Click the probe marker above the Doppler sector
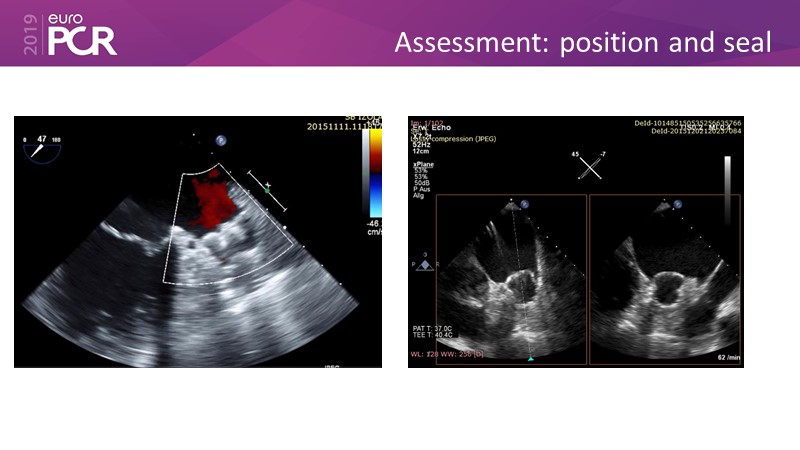 [221, 142]
